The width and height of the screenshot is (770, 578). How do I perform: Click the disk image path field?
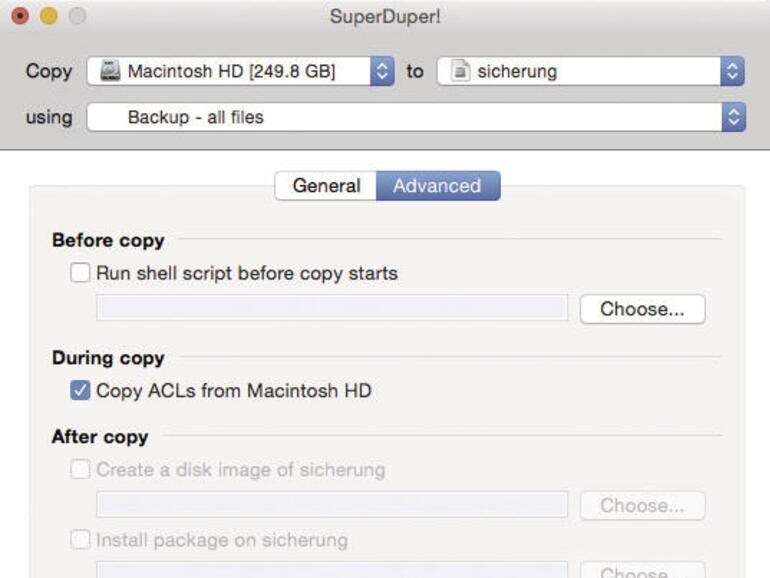(332, 505)
